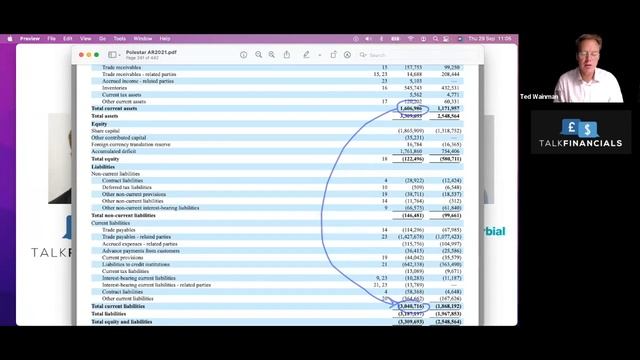Select the highlight pen tool
The height and width of the screenshot is (360, 640).
tap(306, 55)
